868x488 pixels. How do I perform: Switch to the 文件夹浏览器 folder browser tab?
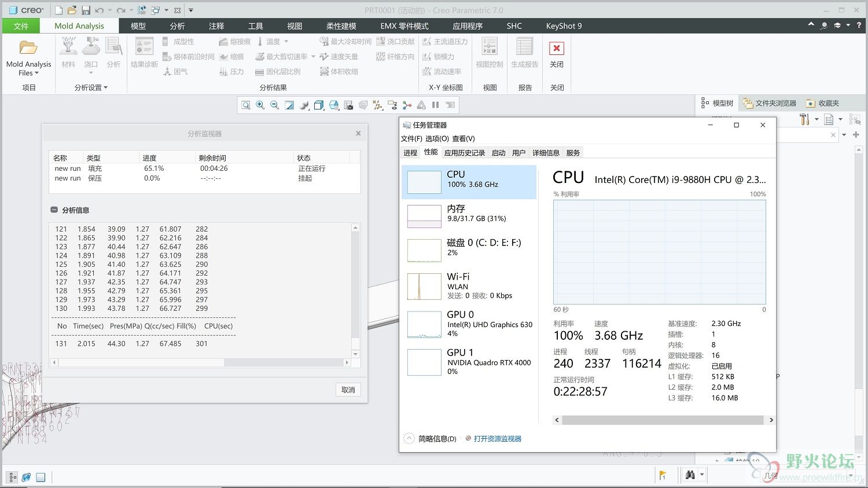(x=770, y=103)
